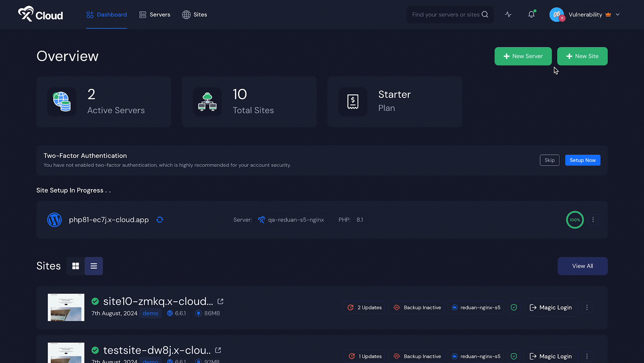Open the external link icon for testsite-dw8j
Screen dimensions: 644x363
[x=218, y=350]
